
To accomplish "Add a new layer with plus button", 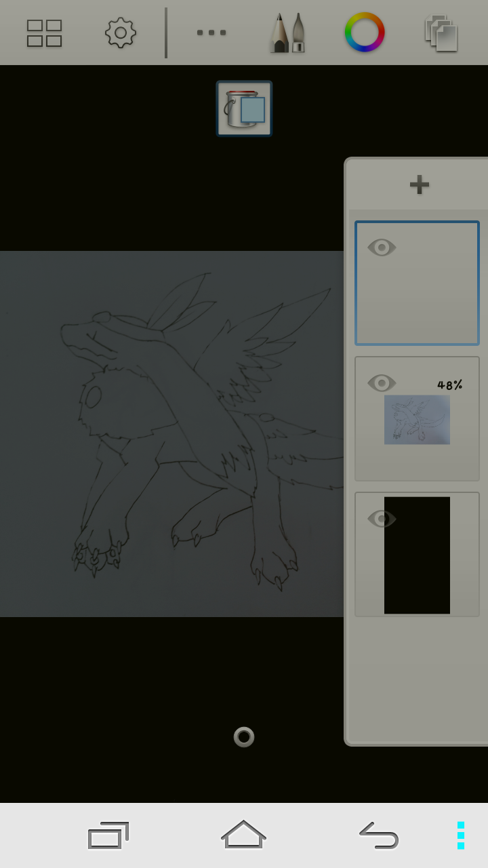I will click(419, 184).
